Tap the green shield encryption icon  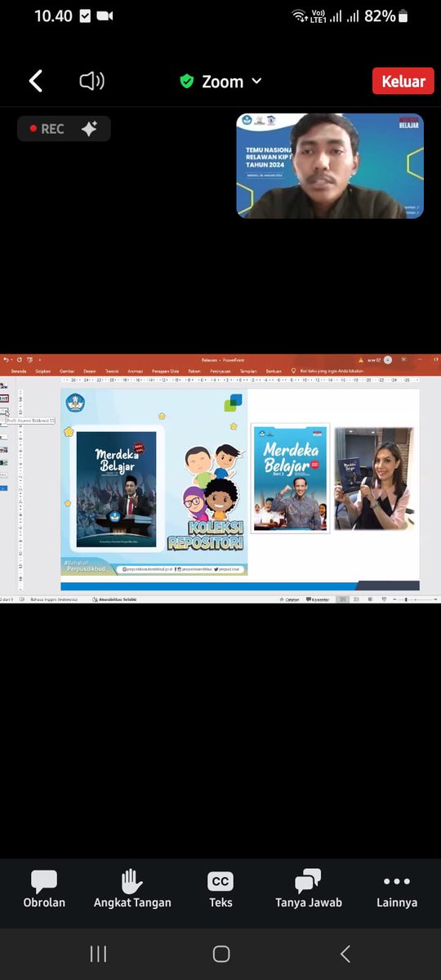pos(187,82)
